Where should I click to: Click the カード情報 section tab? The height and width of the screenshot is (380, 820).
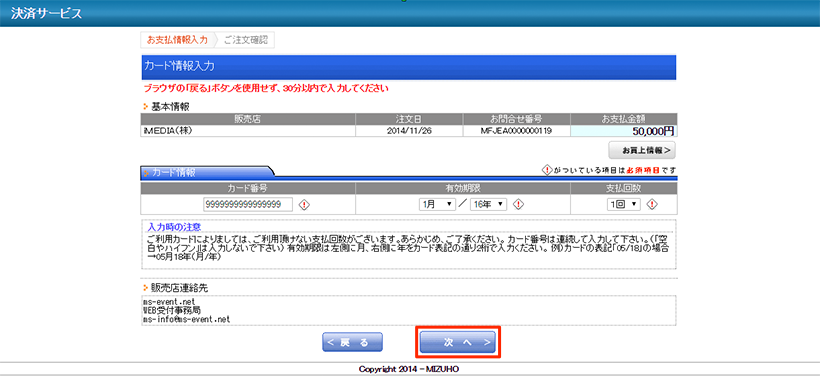207,172
